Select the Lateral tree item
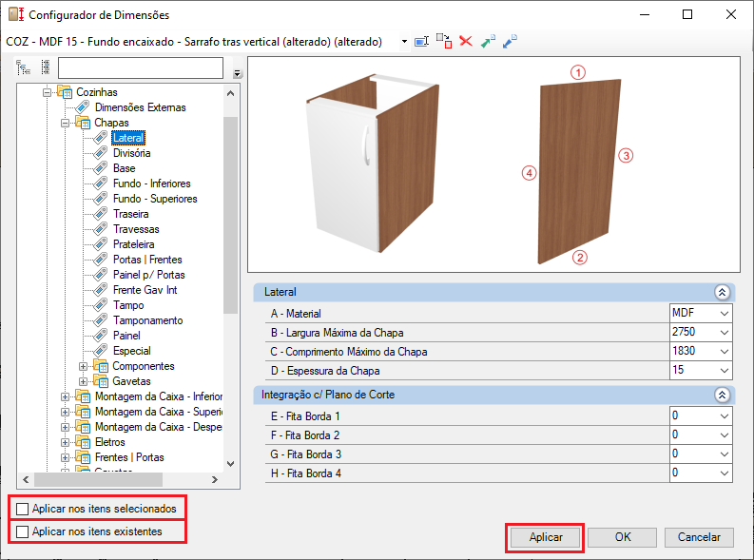The height and width of the screenshot is (560, 754). point(128,138)
